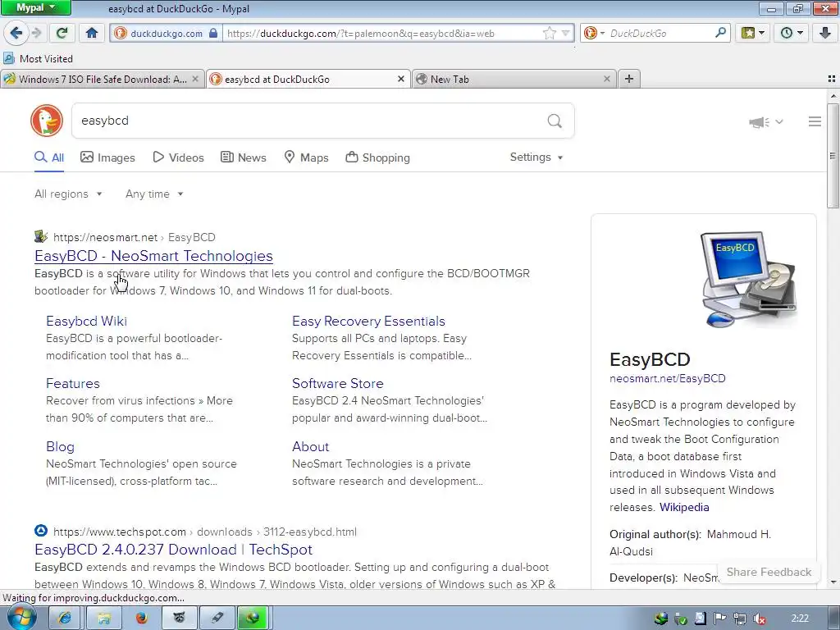Switch to News results

pos(244,157)
